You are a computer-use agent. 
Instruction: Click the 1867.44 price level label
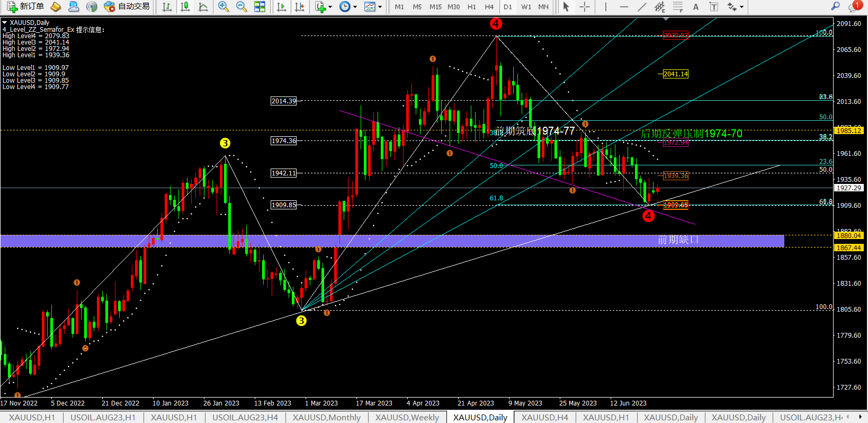point(849,248)
